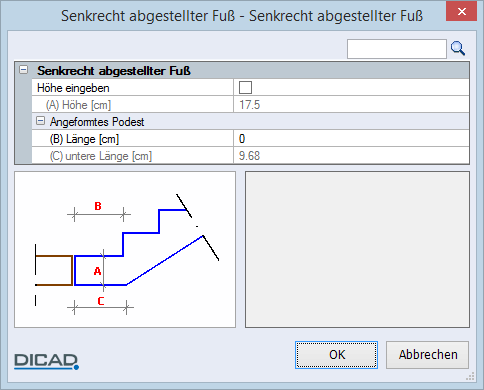
Task: Click the red A dimension label in diagram
Action: [x=97, y=271]
